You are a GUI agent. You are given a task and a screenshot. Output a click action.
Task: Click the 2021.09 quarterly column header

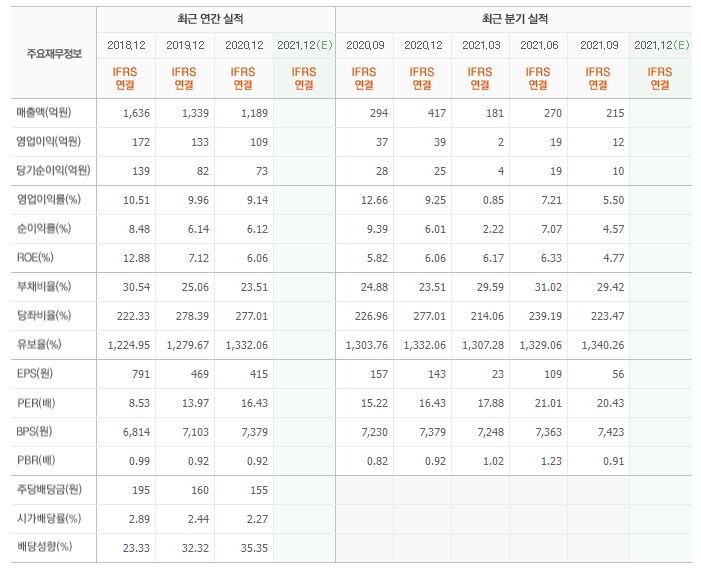coord(600,45)
